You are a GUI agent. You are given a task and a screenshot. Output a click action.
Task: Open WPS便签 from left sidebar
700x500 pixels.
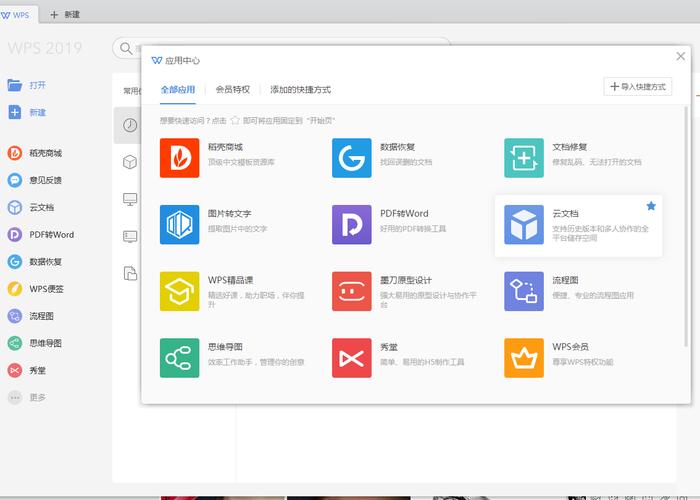click(x=35, y=289)
